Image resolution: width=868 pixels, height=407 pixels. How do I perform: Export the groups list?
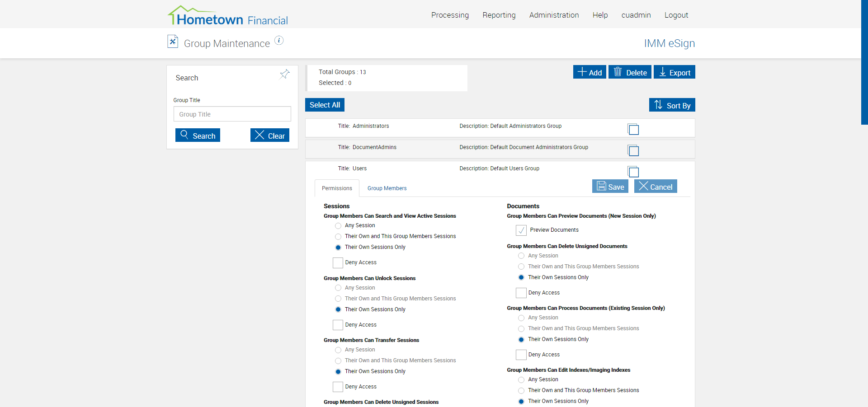pos(674,72)
